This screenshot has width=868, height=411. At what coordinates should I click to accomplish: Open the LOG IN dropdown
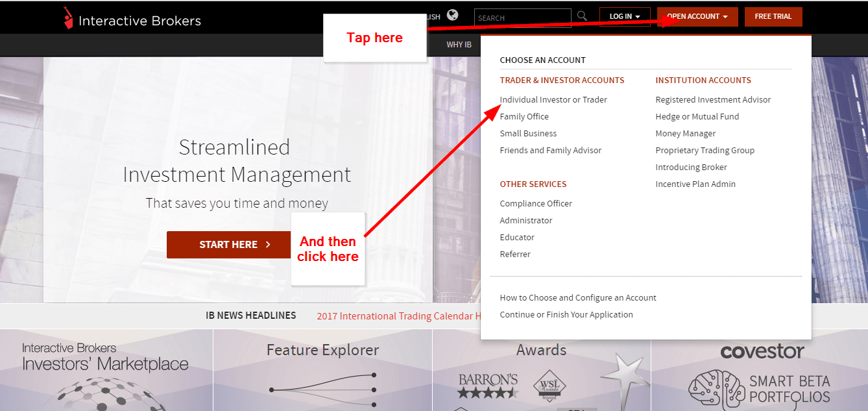click(624, 16)
